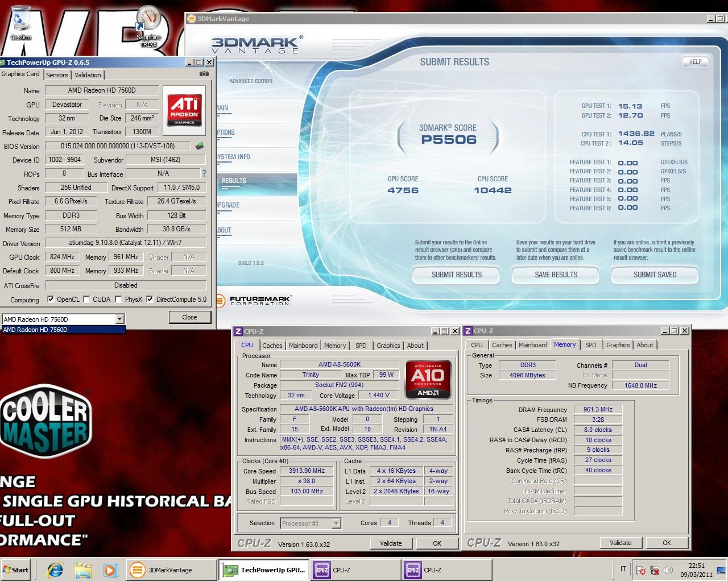Click the CPU score value 10442
Image resolution: width=728 pixels, height=582 pixels.
tap(493, 190)
